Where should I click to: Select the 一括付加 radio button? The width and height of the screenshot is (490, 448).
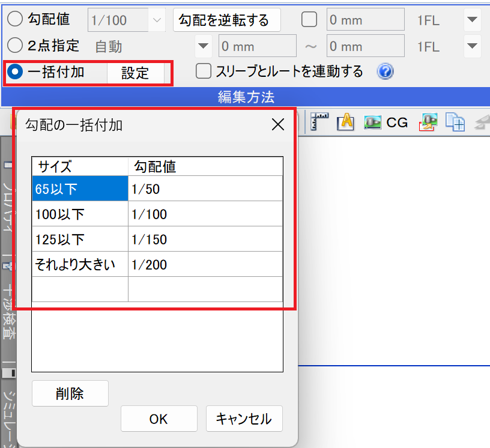pyautogui.click(x=15, y=72)
